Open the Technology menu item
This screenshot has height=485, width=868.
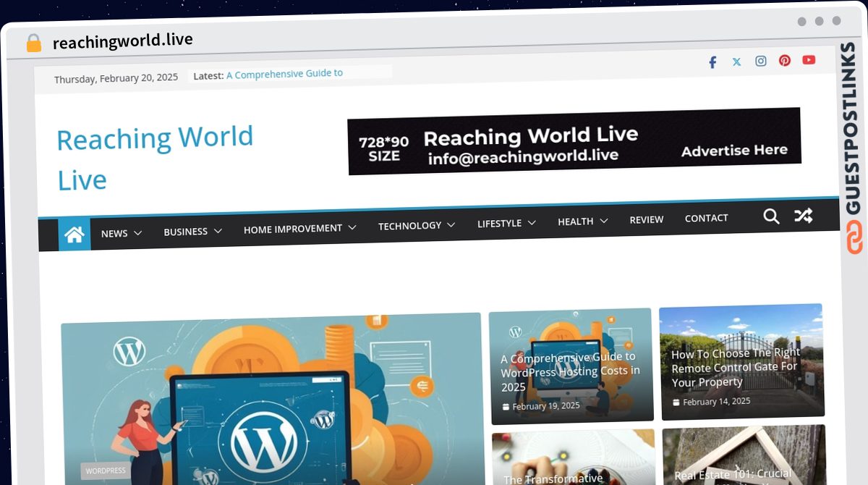[x=409, y=226]
